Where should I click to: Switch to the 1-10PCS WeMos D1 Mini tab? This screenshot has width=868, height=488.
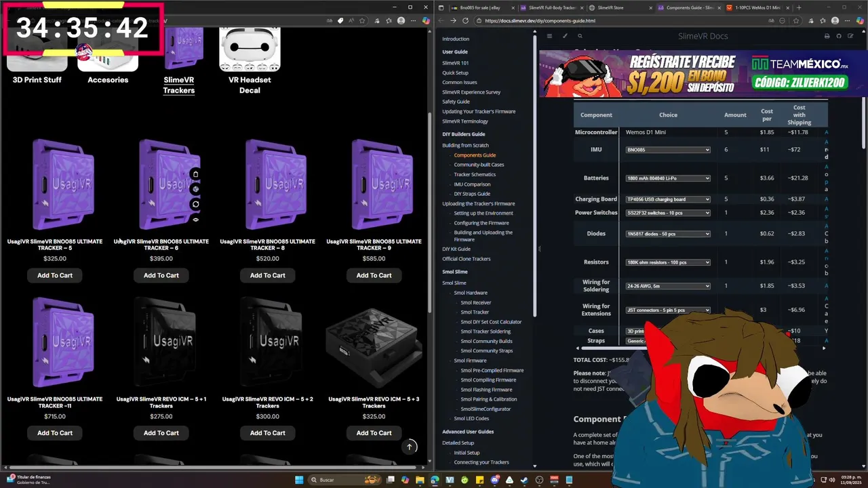pyautogui.click(x=757, y=7)
